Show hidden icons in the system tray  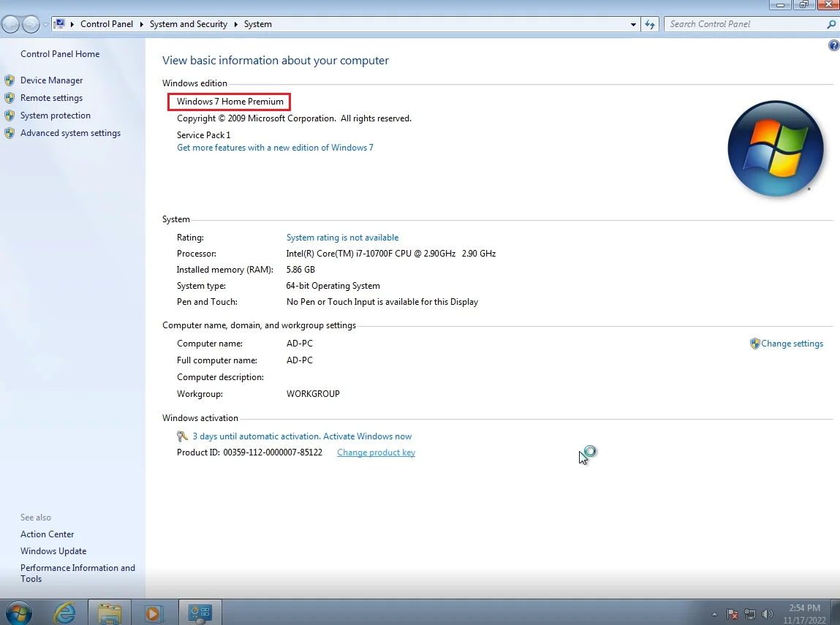pyautogui.click(x=714, y=613)
